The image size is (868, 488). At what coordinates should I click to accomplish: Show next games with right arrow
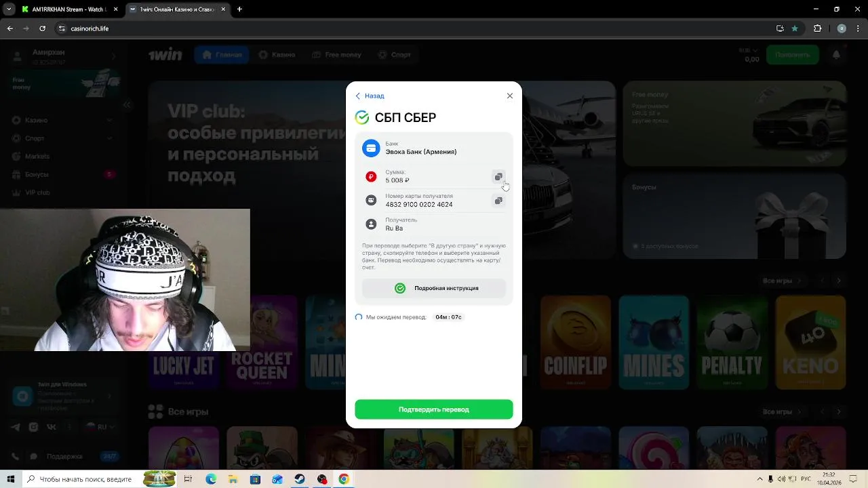tap(839, 281)
